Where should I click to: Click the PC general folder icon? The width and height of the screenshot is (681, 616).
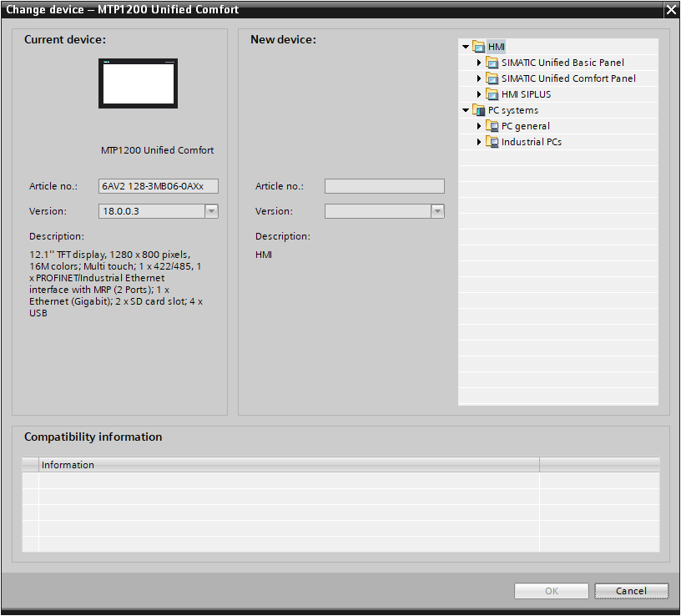click(492, 126)
